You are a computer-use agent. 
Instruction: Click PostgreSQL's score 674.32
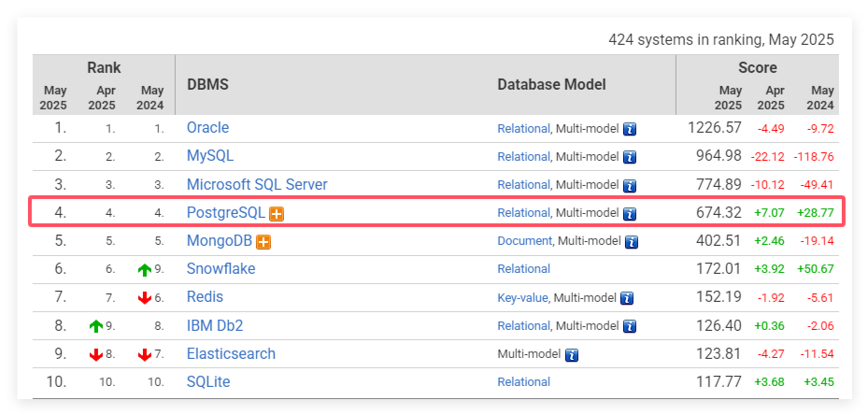[x=719, y=213]
